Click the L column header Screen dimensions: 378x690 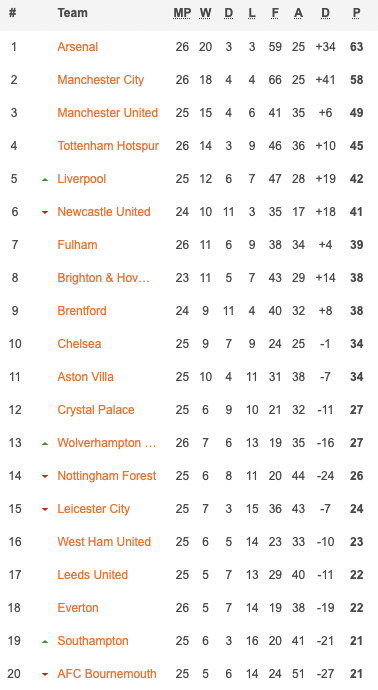point(252,13)
